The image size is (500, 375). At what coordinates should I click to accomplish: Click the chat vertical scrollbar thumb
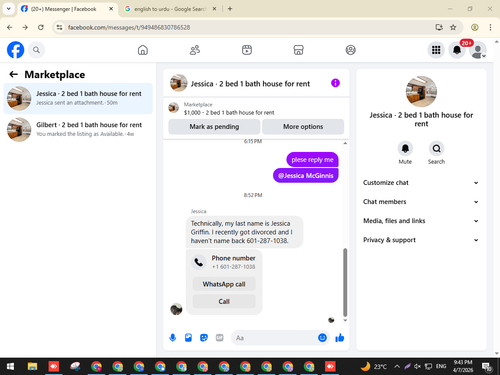point(345,282)
